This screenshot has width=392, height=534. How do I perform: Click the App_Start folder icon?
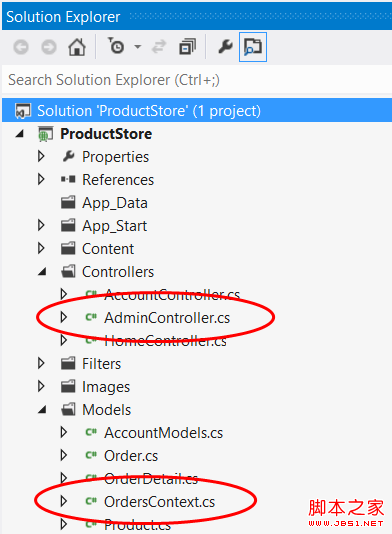pyautogui.click(x=68, y=225)
